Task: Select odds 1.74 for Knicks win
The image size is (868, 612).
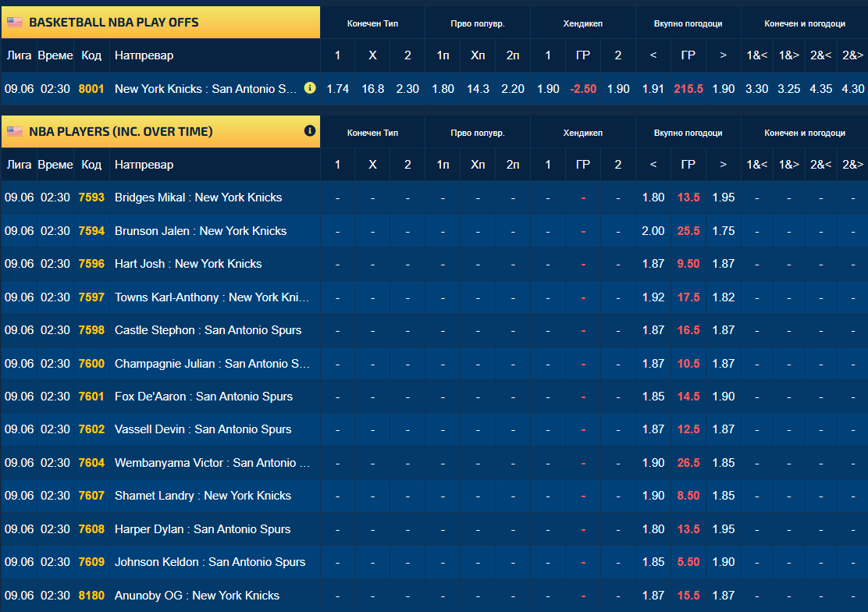Action: click(x=338, y=89)
